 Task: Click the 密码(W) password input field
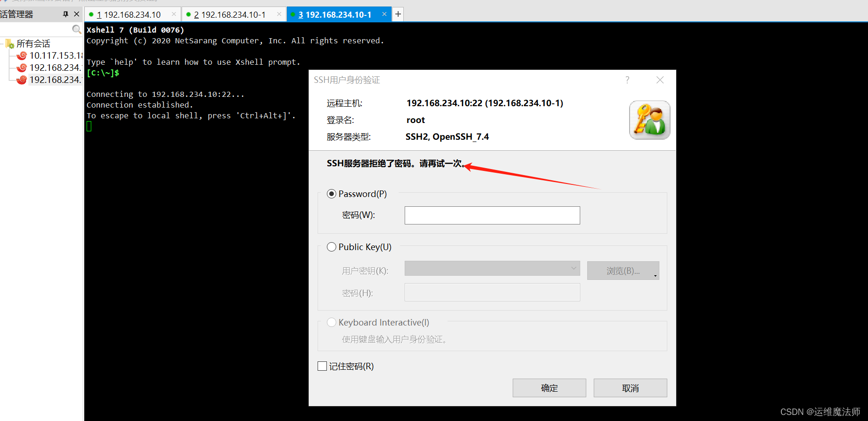coord(492,215)
